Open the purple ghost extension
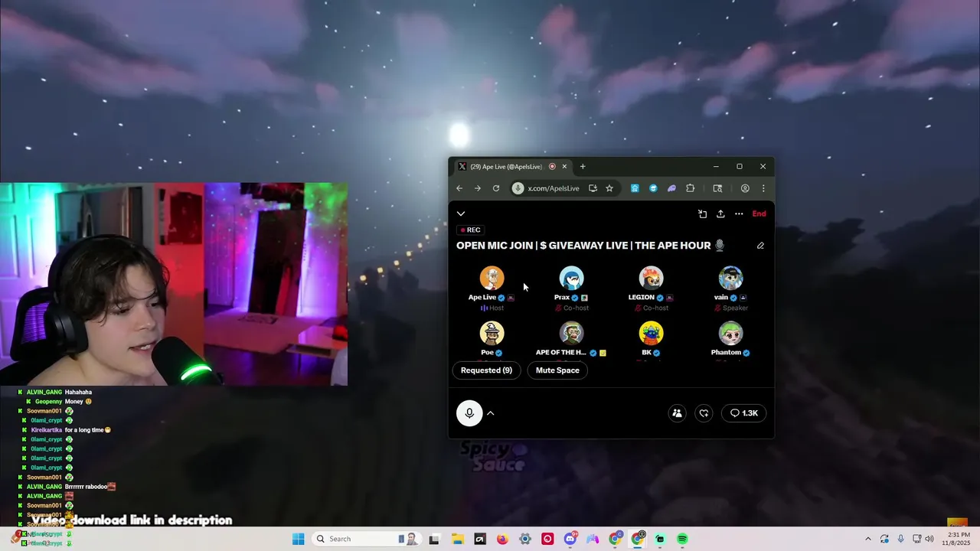Viewport: 980px width, 551px height. [671, 188]
